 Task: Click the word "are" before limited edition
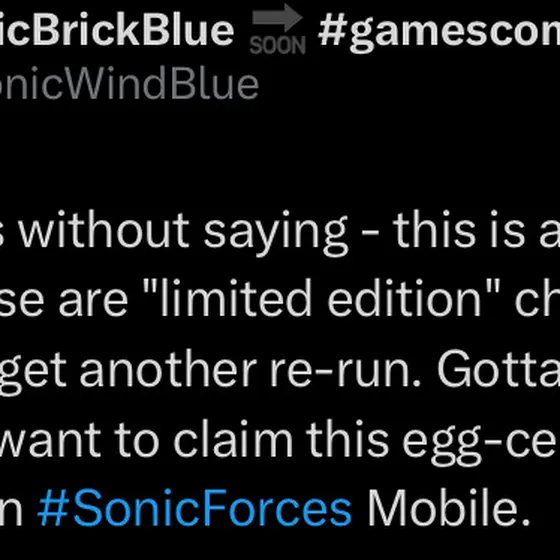[93, 303]
